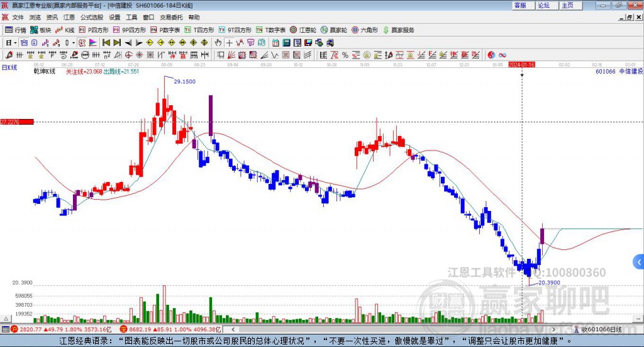Switch to the K线 chart view
The width and height of the screenshot is (644, 347).
[65, 30]
